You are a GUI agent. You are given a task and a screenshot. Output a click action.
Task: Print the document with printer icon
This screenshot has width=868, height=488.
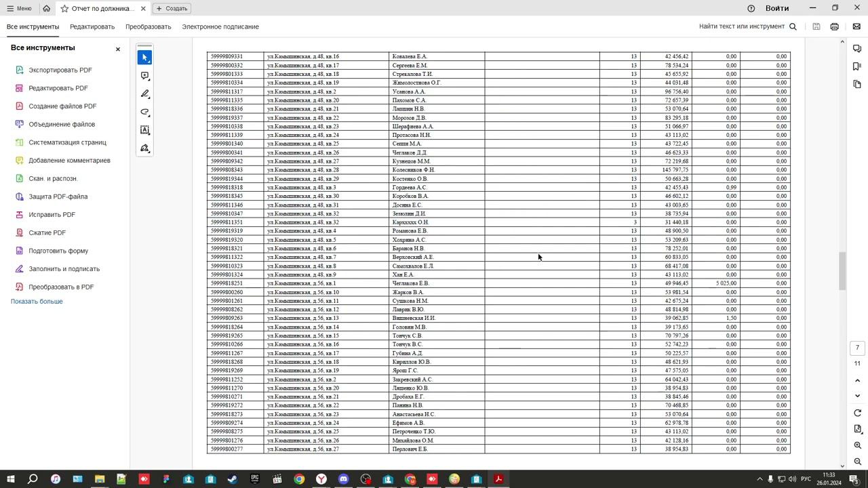click(834, 26)
